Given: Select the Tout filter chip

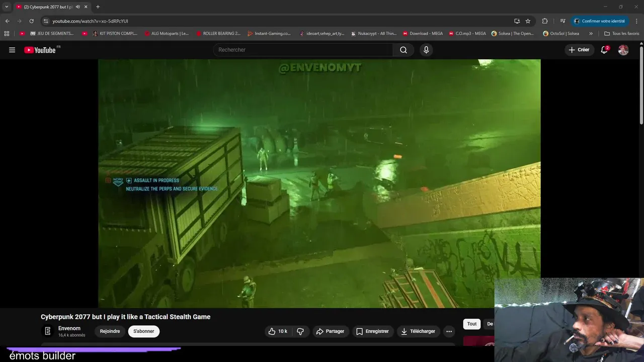Looking at the screenshot, I should point(472,324).
